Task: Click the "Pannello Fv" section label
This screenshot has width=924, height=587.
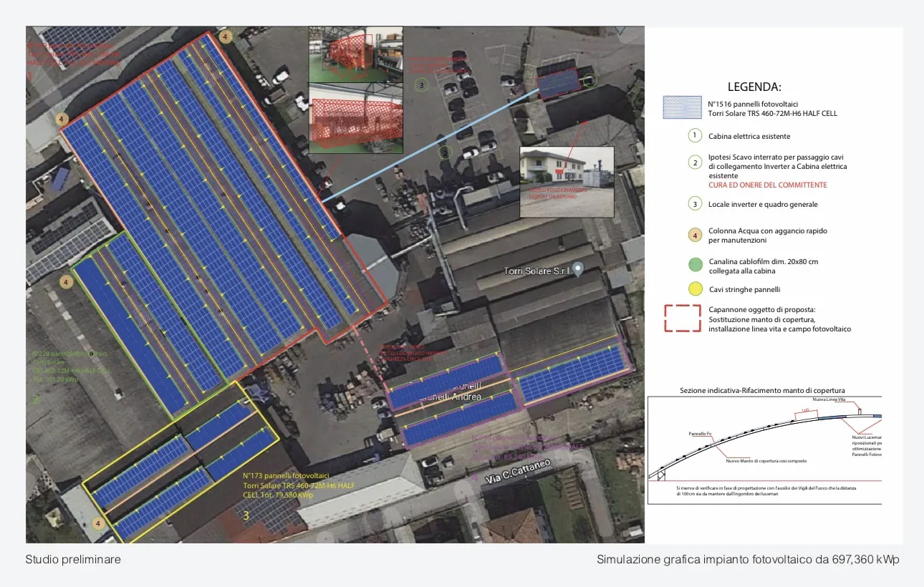Action: pyautogui.click(x=700, y=434)
